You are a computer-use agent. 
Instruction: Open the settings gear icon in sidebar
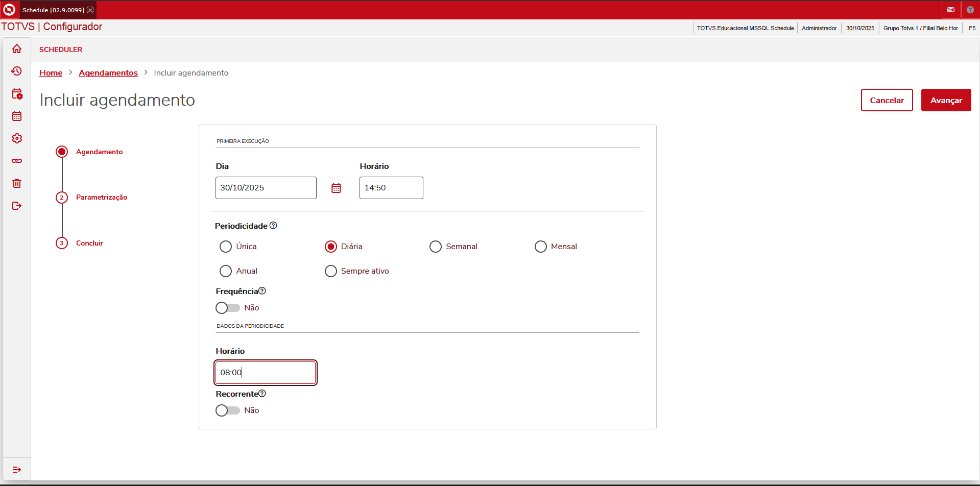coord(17,138)
